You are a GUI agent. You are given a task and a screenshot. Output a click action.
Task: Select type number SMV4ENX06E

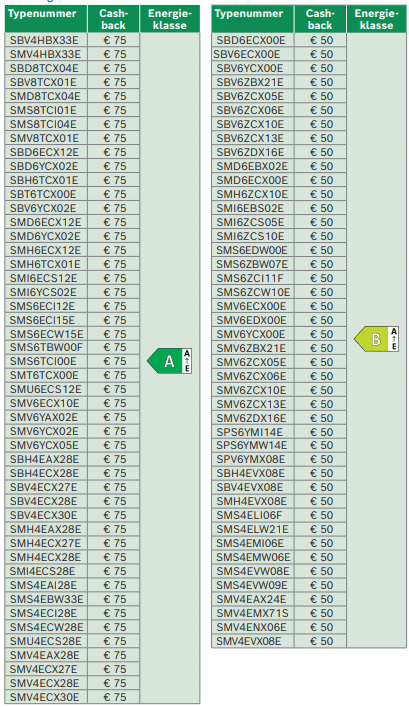(251, 627)
